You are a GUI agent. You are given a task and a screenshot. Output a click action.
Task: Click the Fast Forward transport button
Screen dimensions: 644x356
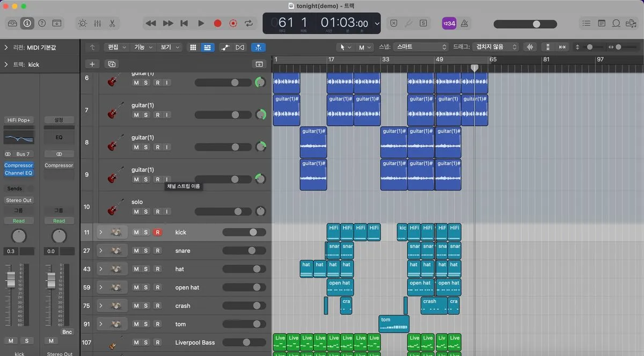[x=168, y=23]
